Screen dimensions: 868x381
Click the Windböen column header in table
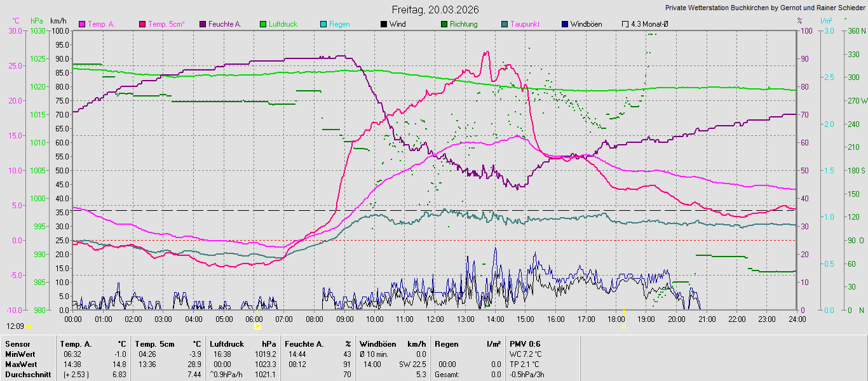coord(377,344)
